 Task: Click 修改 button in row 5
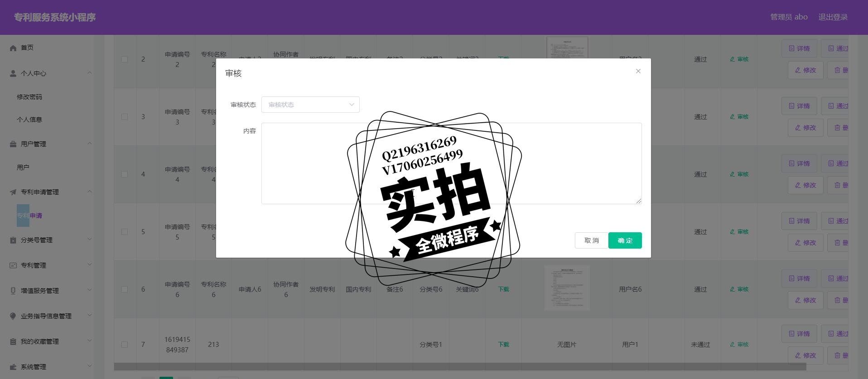pyautogui.click(x=805, y=243)
